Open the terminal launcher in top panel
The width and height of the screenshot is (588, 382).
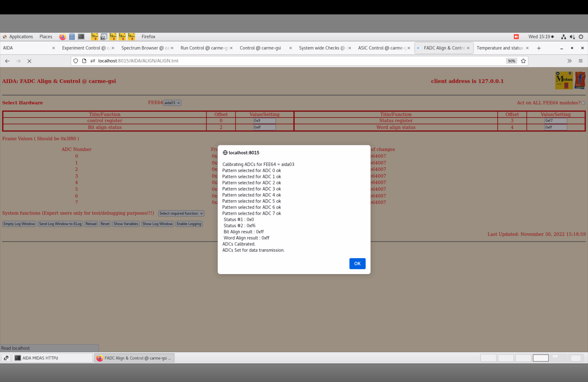coord(81,37)
